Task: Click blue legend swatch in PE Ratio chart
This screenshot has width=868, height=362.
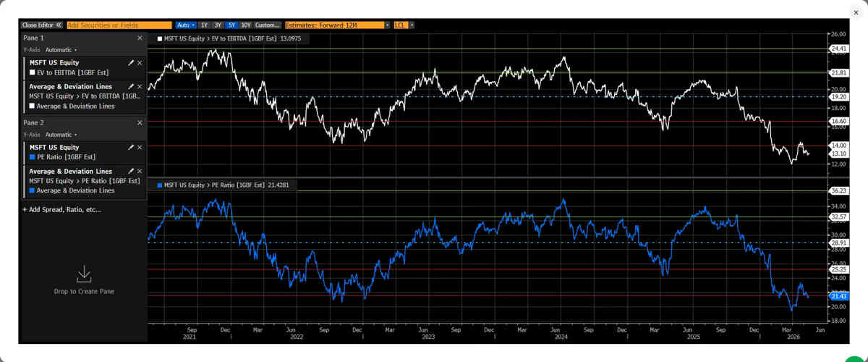Action: pyautogui.click(x=160, y=185)
